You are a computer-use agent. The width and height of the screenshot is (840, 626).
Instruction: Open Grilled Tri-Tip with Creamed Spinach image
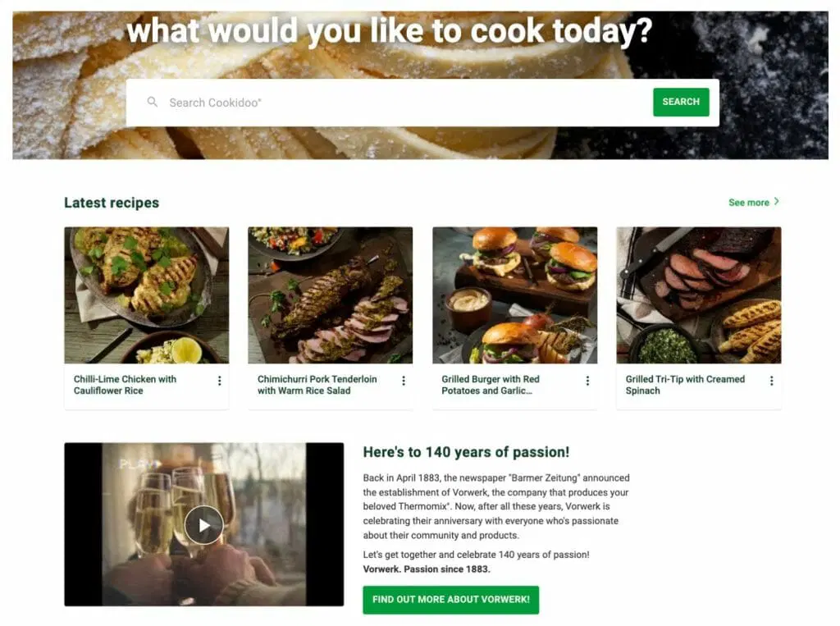click(699, 295)
